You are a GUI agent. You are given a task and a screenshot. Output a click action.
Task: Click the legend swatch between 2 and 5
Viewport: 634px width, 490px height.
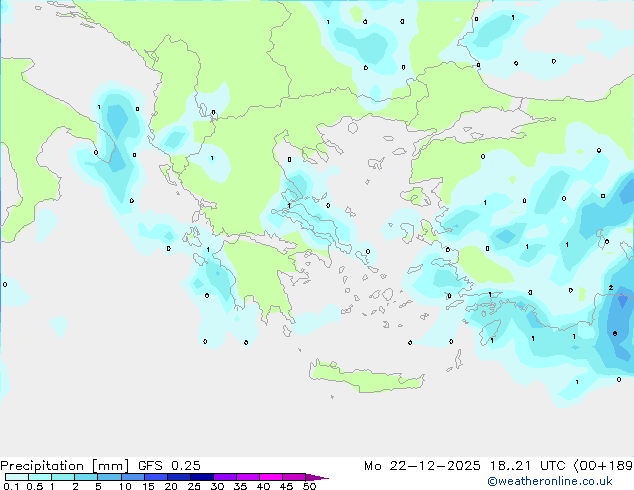point(86,477)
